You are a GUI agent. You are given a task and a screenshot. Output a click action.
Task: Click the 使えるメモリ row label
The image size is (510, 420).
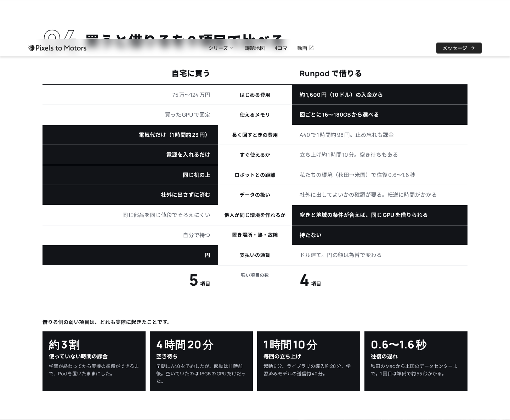[255, 115]
